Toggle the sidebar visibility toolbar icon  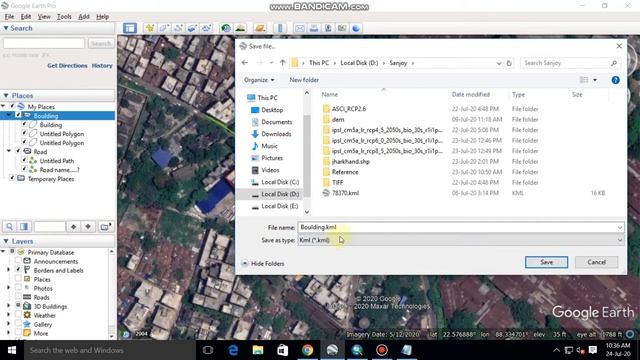click(130, 28)
